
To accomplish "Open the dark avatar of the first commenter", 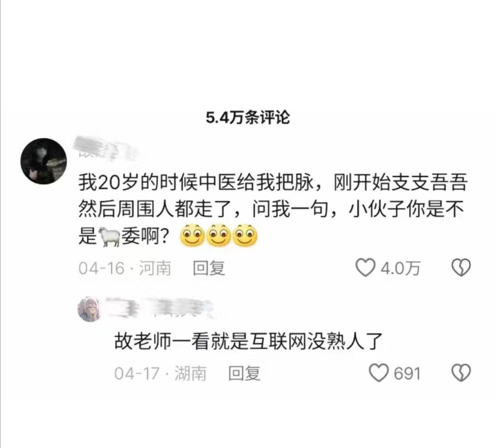I will pos(44,161).
